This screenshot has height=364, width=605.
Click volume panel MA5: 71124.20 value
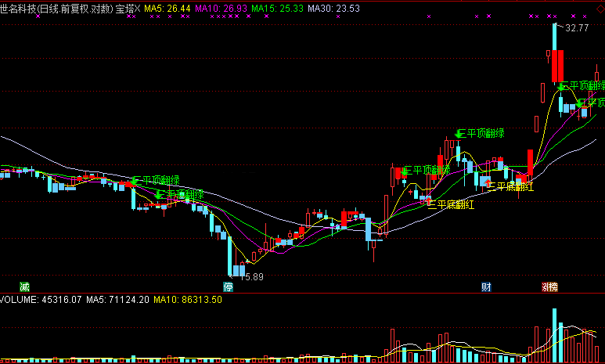pos(117,300)
